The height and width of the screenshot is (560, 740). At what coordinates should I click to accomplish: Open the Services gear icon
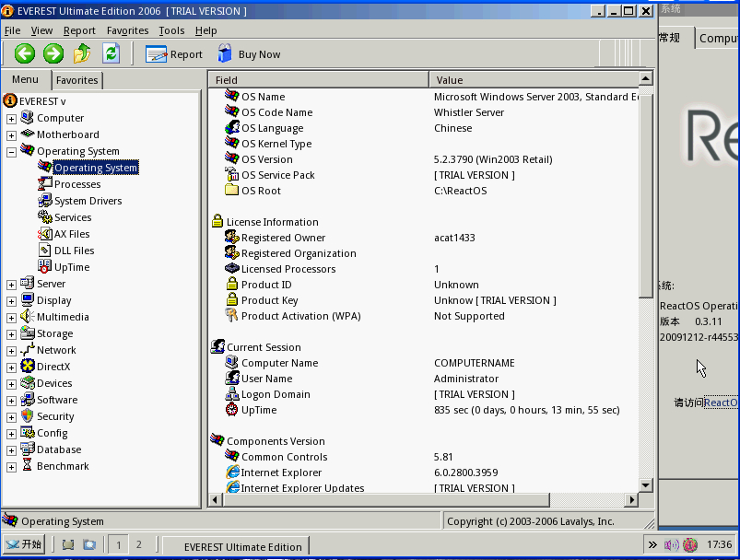pyautogui.click(x=45, y=216)
